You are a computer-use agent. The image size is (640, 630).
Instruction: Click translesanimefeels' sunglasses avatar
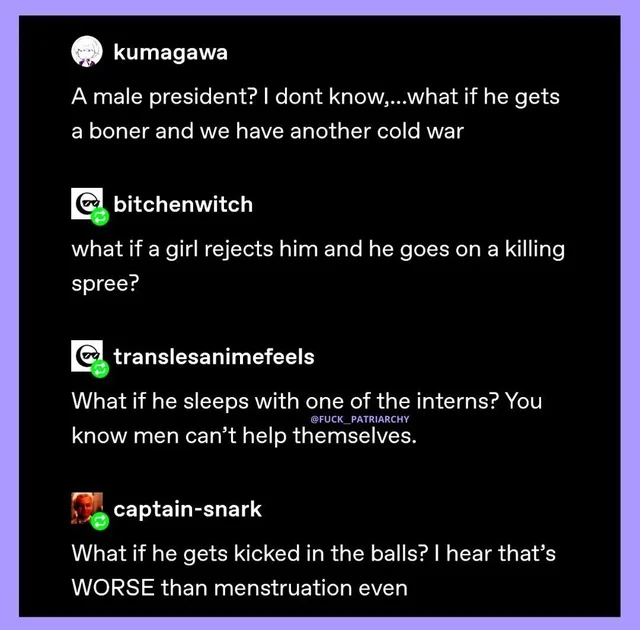[87, 355]
